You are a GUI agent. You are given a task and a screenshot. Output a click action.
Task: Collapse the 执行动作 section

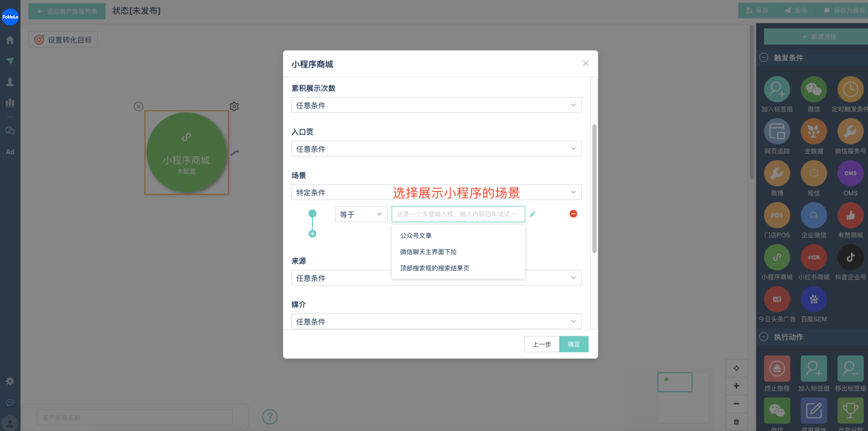click(763, 337)
